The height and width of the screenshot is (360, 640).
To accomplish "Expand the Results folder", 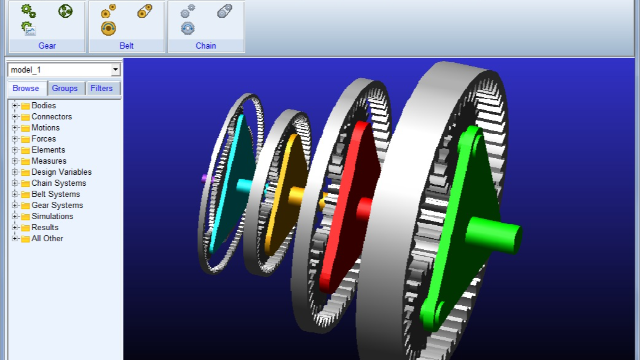I will pyautogui.click(x=15, y=227).
